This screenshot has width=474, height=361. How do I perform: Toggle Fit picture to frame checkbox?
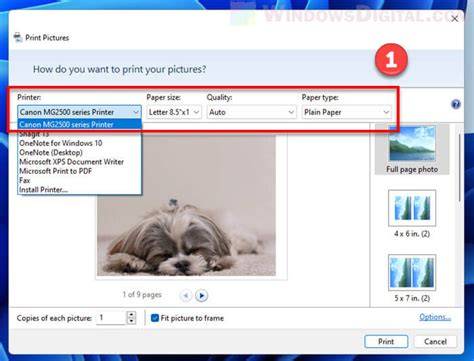point(155,318)
